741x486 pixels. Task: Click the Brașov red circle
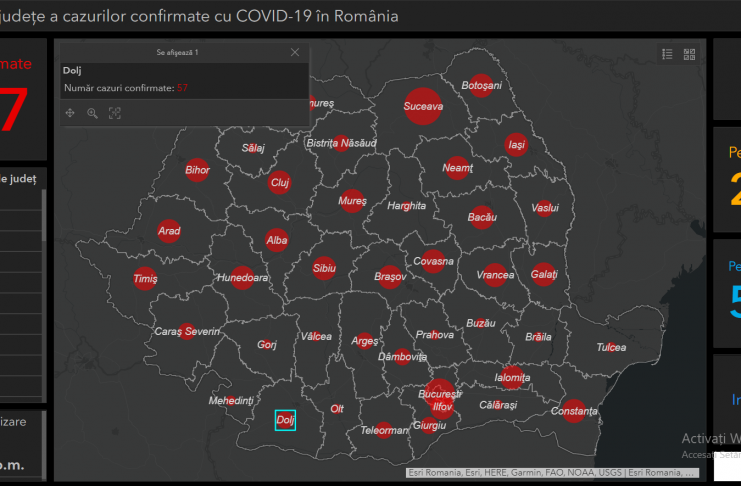390,275
